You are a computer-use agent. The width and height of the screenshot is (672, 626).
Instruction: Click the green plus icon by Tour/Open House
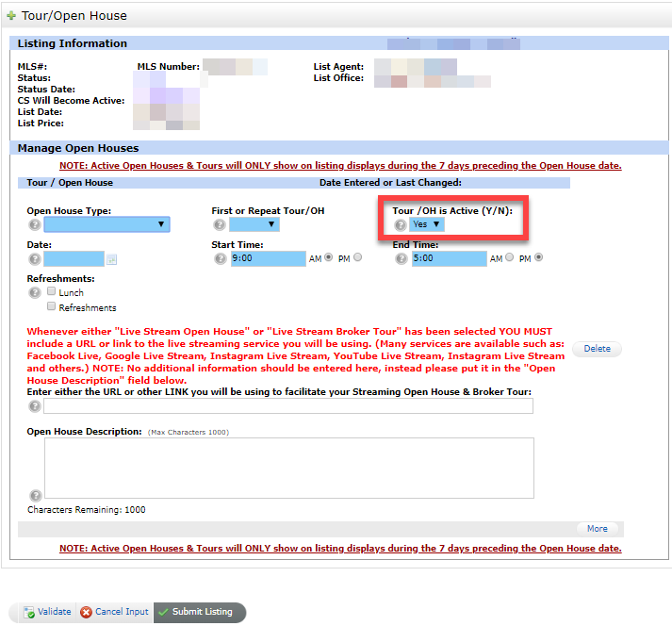(x=11, y=16)
